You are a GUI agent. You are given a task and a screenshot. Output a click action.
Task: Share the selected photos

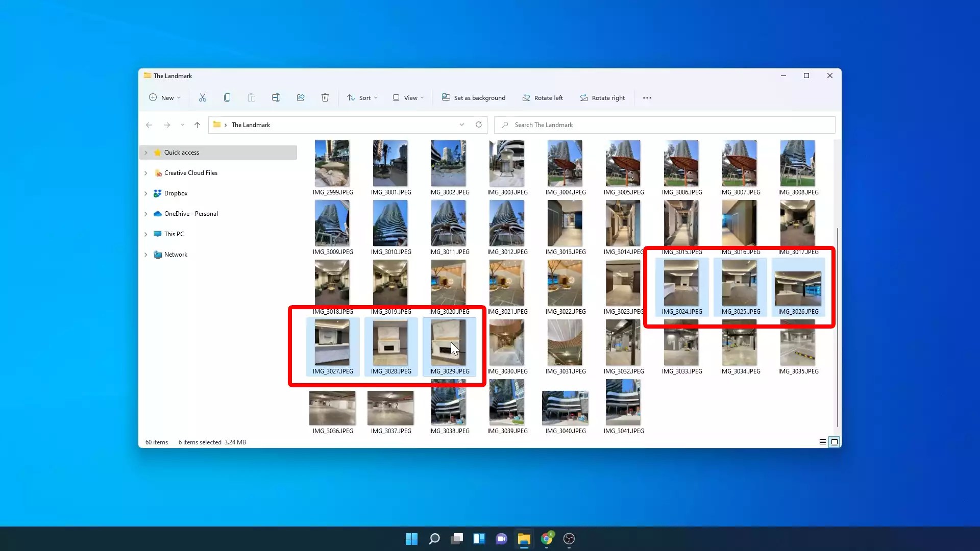coord(301,97)
